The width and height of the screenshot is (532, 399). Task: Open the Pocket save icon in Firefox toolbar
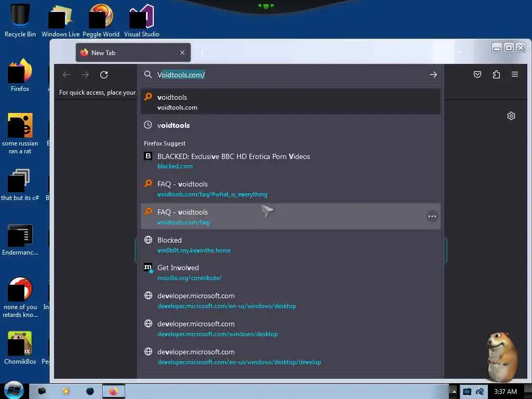(x=477, y=74)
